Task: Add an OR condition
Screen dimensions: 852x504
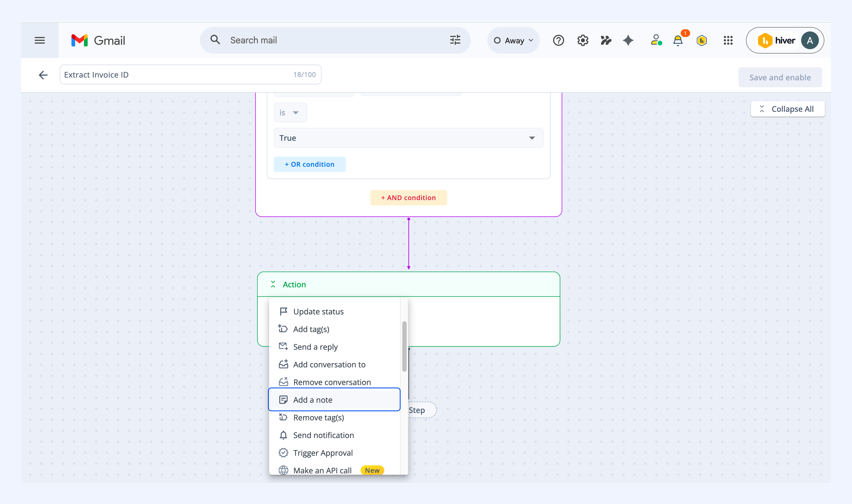Action: tap(310, 164)
